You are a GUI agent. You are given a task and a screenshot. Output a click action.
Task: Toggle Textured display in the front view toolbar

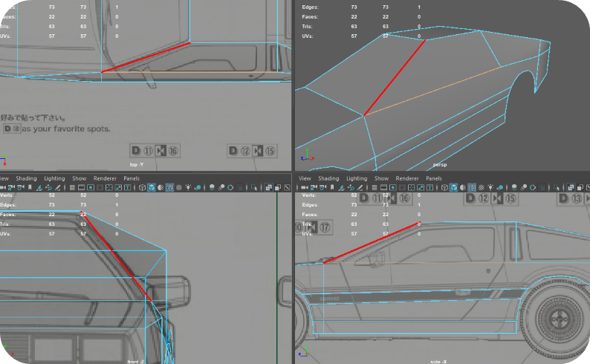pos(179,187)
